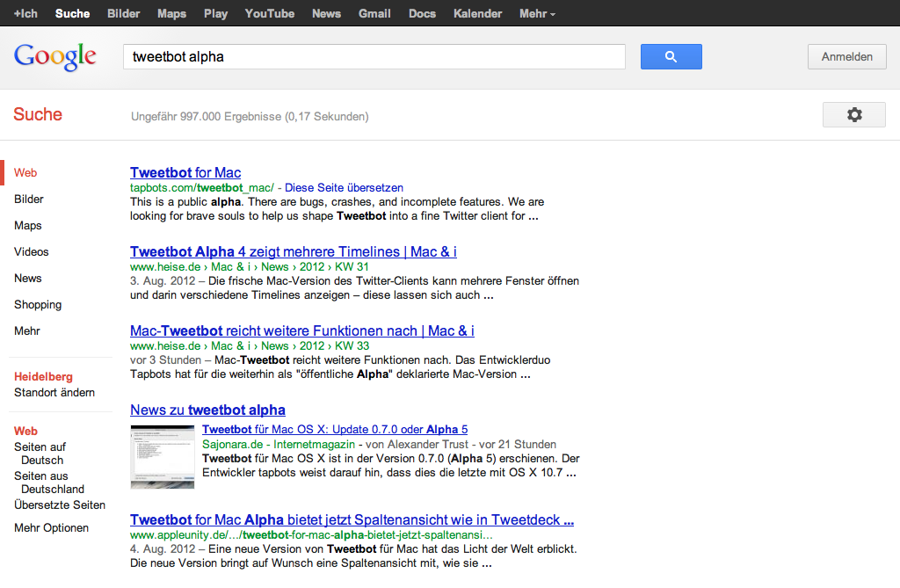Click the tapbots.com/tweetbot_mac/ URL text
The height and width of the screenshot is (588, 900).
click(x=202, y=188)
